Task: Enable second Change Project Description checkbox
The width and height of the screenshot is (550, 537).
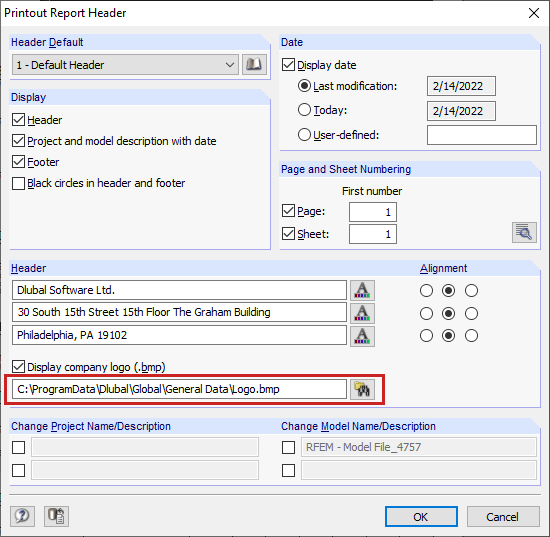Action: tap(18, 470)
